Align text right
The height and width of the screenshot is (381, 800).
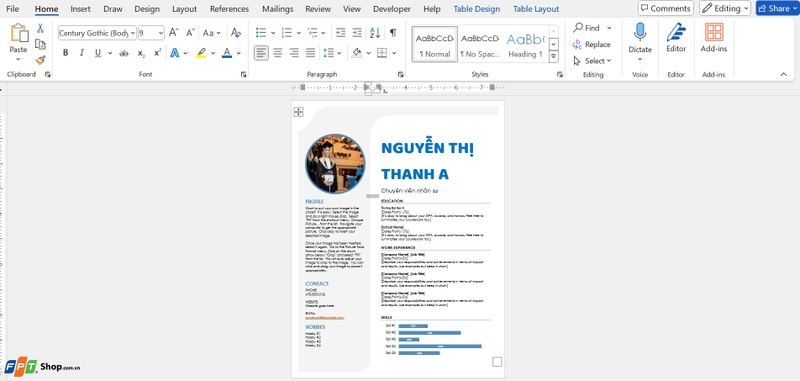pyautogui.click(x=294, y=53)
